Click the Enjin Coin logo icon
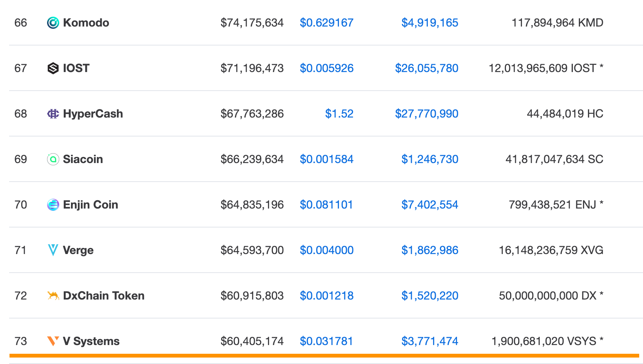Image resolution: width=643 pixels, height=364 pixels. 53,205
